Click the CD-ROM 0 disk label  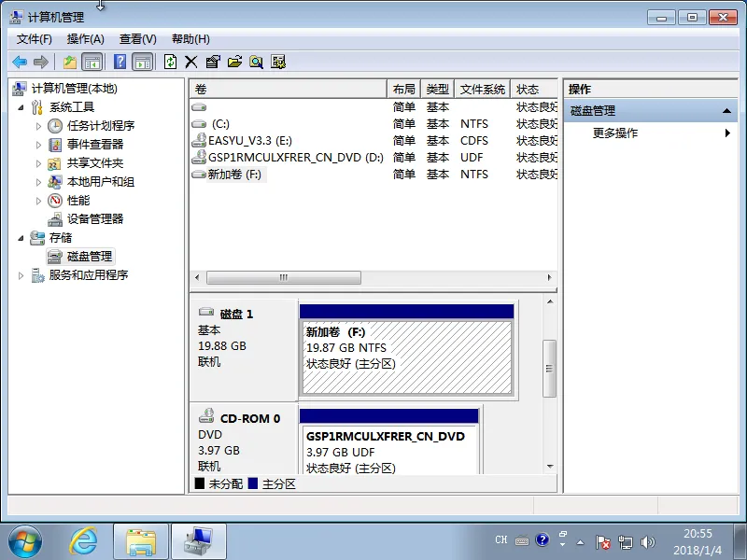tap(250, 418)
